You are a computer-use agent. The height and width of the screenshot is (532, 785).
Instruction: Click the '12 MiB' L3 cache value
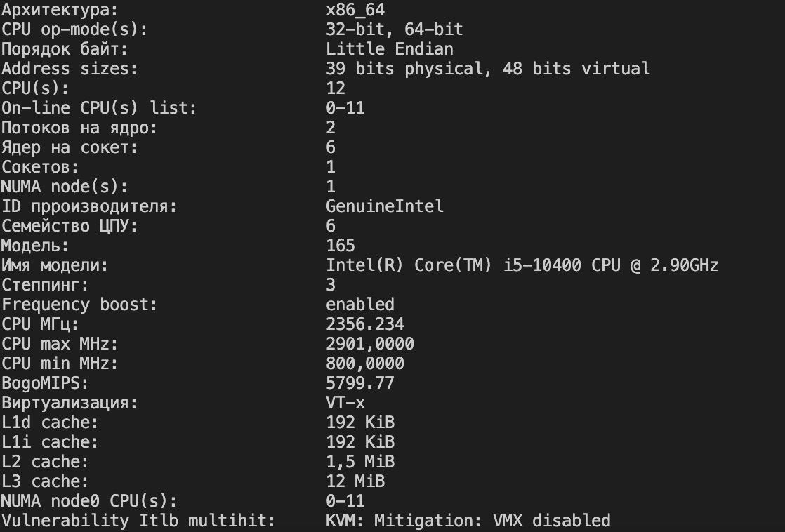tap(355, 481)
